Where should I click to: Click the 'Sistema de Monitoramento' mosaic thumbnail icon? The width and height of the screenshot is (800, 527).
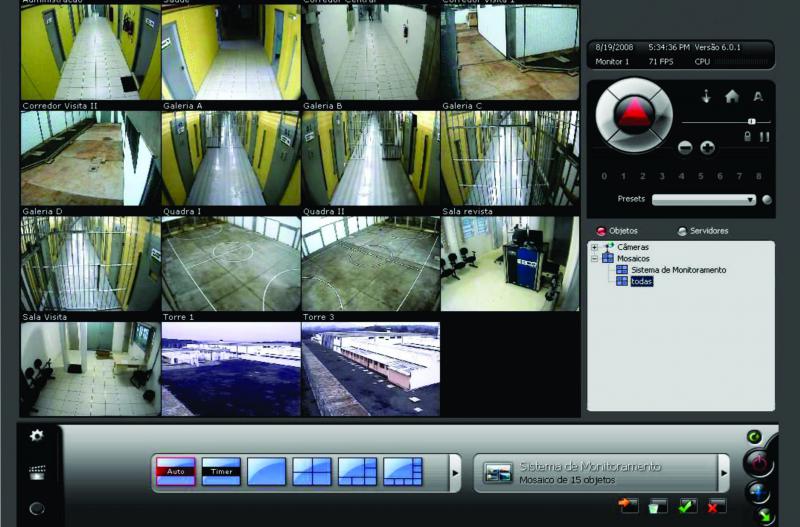click(x=498, y=472)
